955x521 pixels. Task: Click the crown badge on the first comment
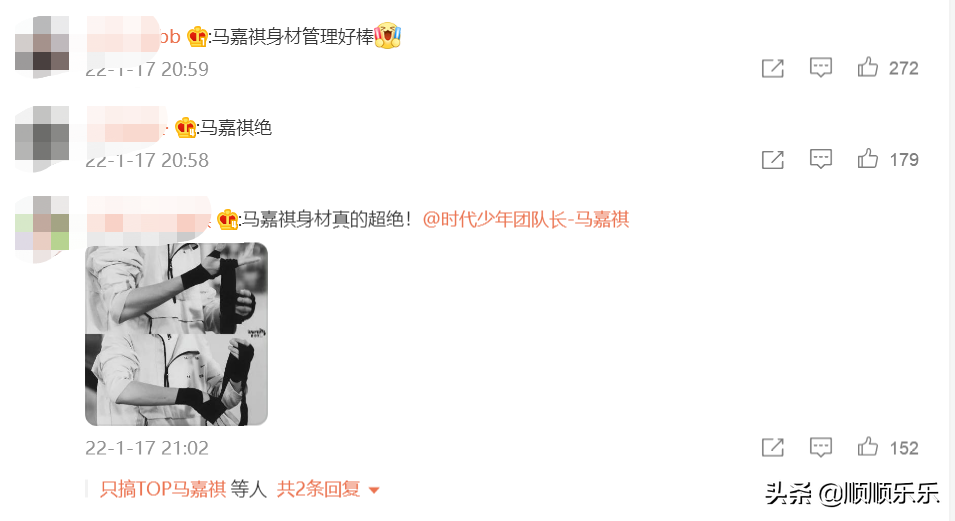[x=197, y=37]
